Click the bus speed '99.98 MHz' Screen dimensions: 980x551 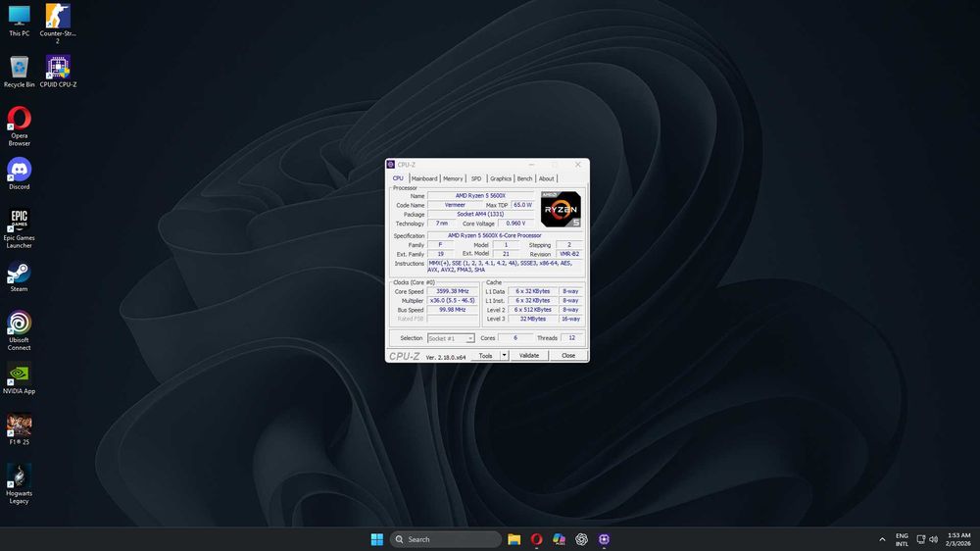coord(453,310)
